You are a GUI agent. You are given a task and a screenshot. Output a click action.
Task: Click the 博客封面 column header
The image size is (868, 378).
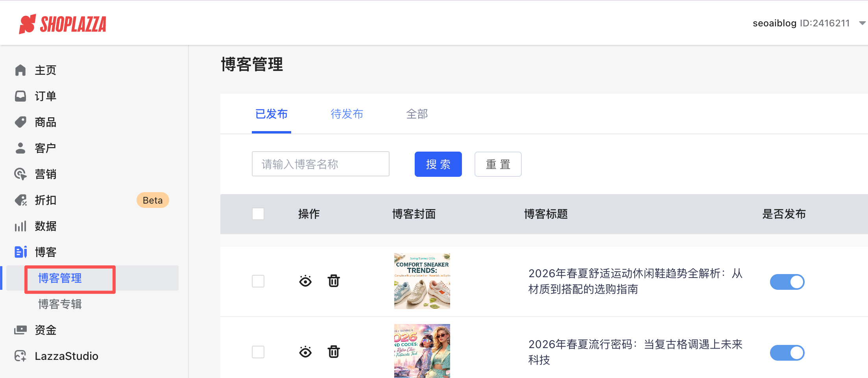point(414,214)
